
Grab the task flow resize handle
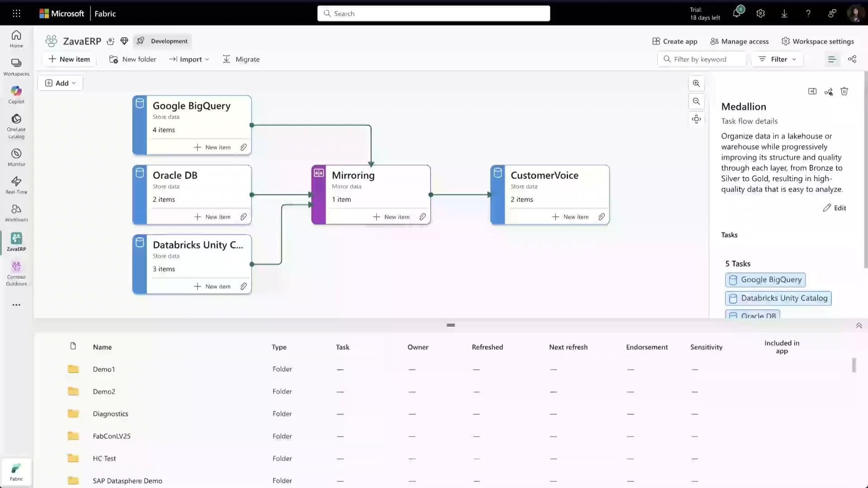[x=451, y=325]
